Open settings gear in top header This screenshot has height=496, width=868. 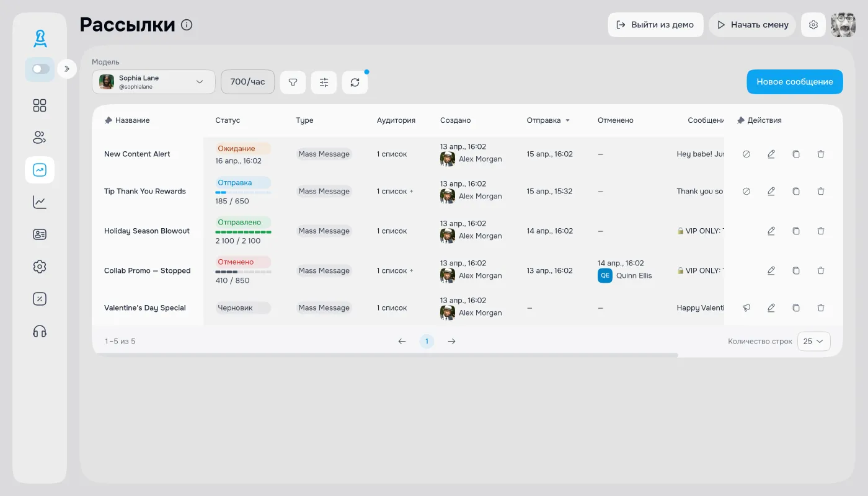tap(813, 25)
